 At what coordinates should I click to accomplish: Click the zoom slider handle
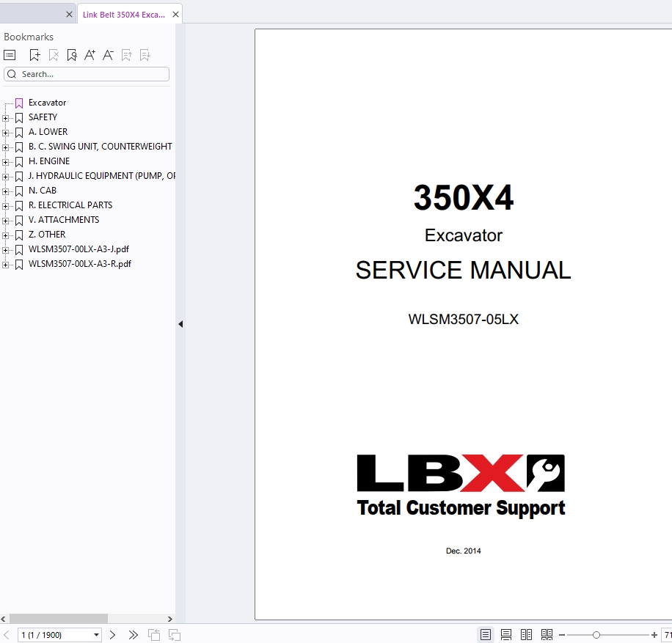tap(596, 635)
